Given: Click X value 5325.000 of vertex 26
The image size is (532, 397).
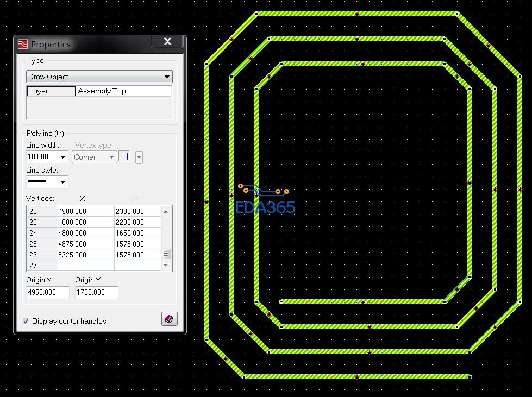Looking at the screenshot, I should (x=85, y=255).
